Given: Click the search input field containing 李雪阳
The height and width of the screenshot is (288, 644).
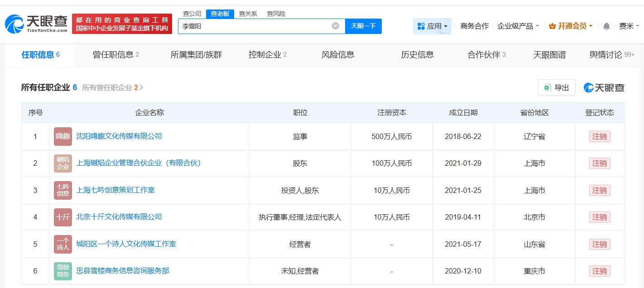Looking at the screenshot, I should (x=254, y=26).
